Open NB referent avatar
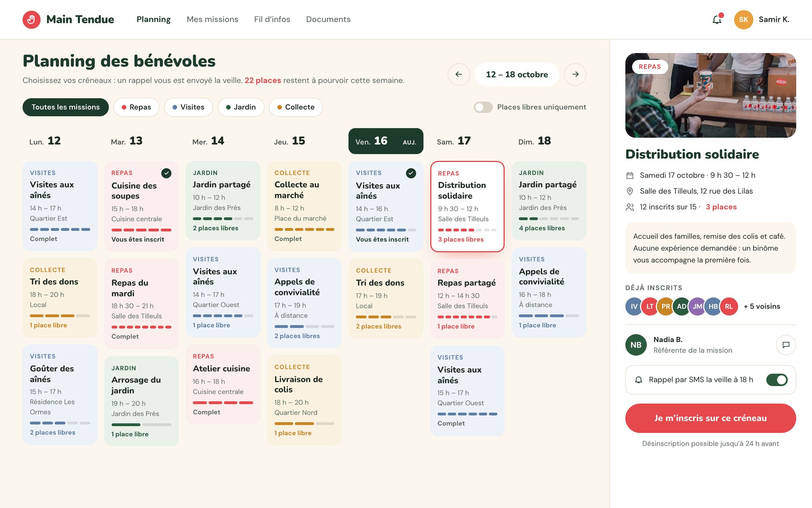The image size is (812, 508). coord(636,345)
